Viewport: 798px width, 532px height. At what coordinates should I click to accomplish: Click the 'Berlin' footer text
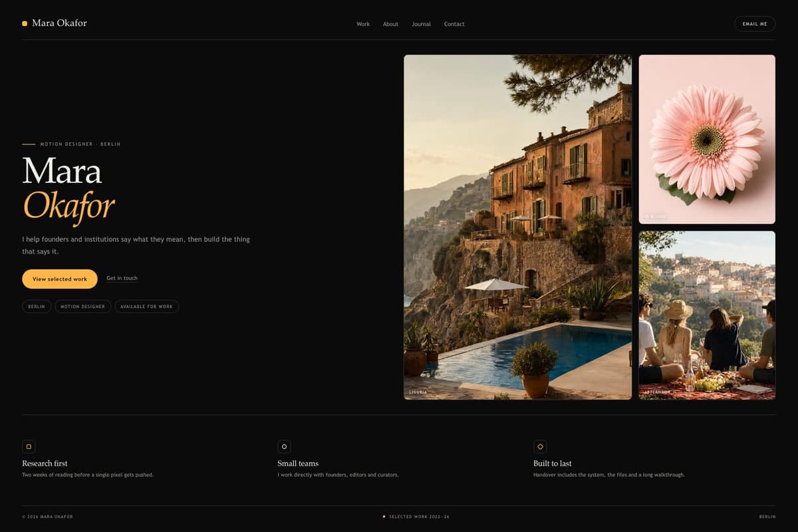click(767, 517)
